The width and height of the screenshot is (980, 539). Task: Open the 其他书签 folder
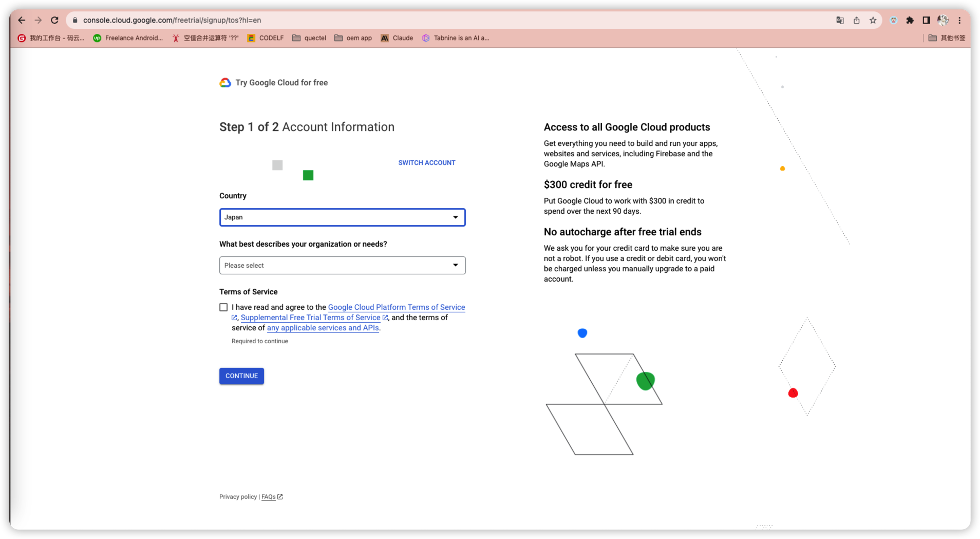[x=947, y=38]
